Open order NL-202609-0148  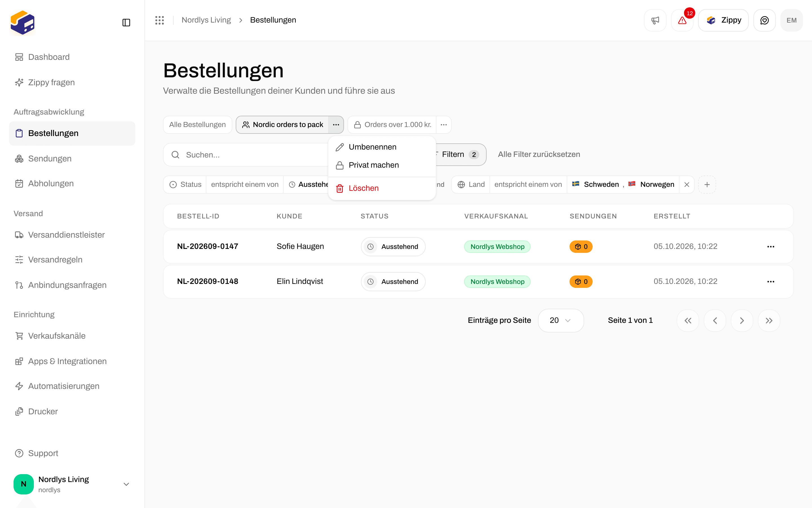208,282
